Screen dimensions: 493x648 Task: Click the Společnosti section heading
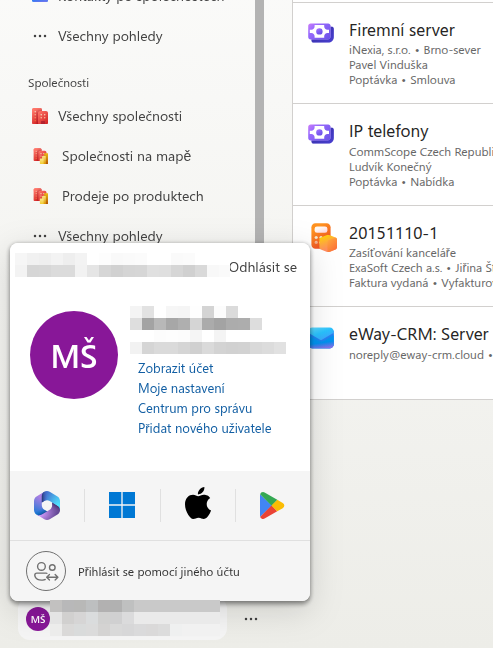(x=58, y=83)
